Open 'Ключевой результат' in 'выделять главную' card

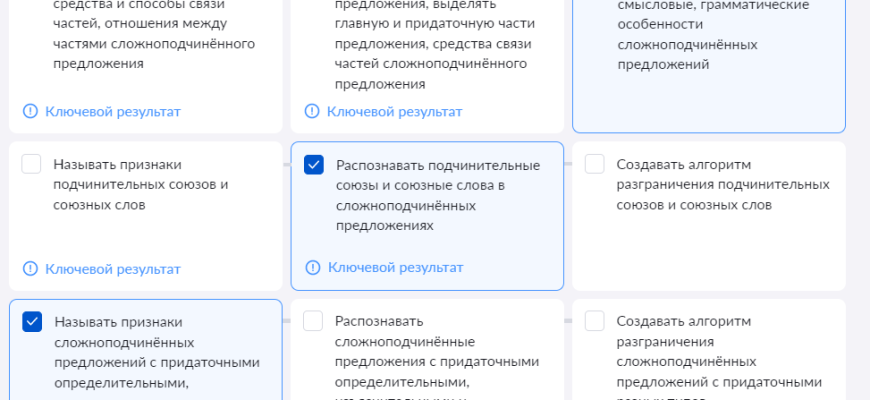(394, 111)
